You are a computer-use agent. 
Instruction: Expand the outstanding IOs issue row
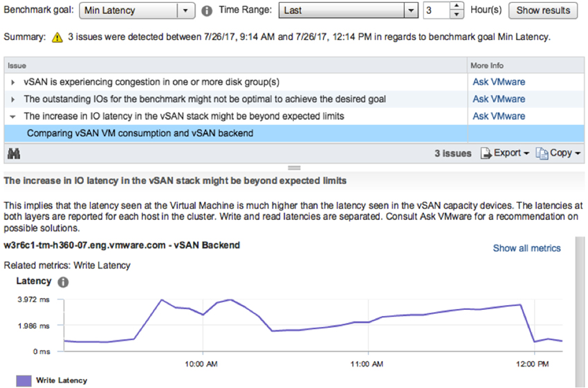coord(12,100)
